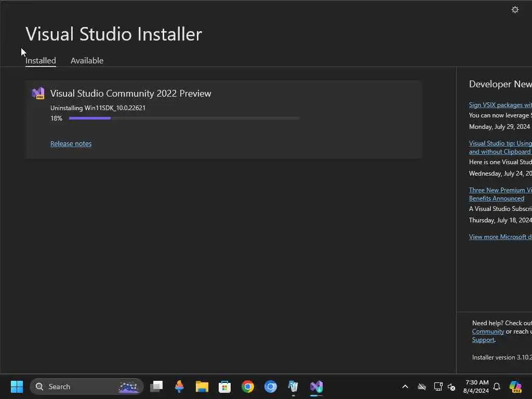
Task: Open Google Chrome from the taskbar
Action: pos(248,387)
